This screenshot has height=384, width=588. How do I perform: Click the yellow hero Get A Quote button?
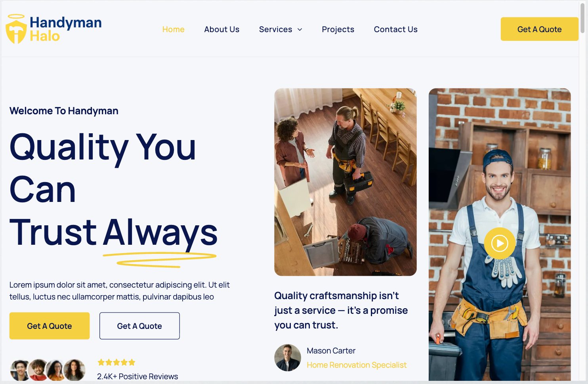pyautogui.click(x=50, y=326)
